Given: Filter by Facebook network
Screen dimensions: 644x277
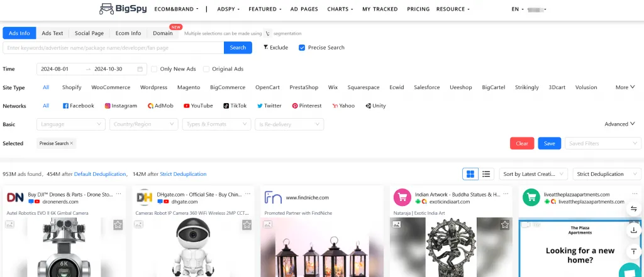Looking at the screenshot, I should click(x=77, y=106).
